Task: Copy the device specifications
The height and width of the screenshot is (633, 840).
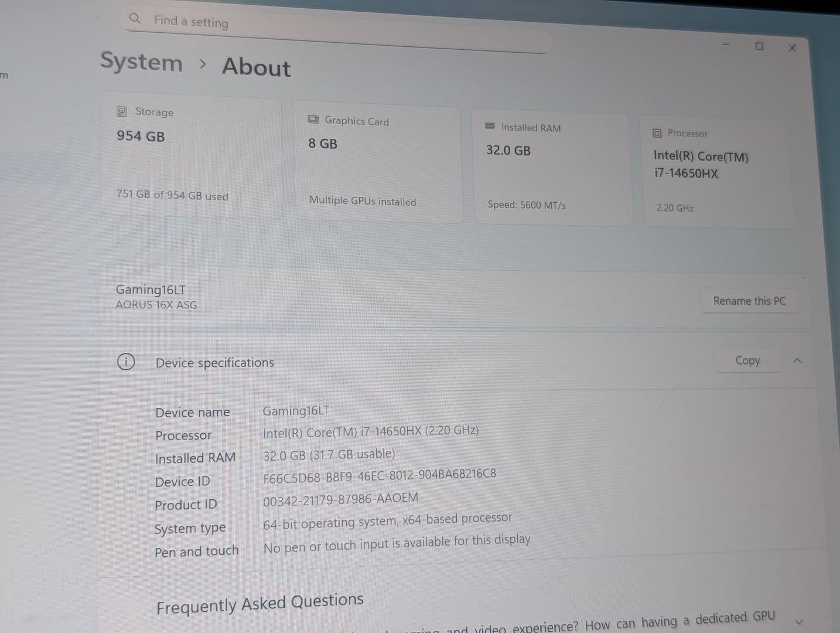Action: pyautogui.click(x=747, y=360)
